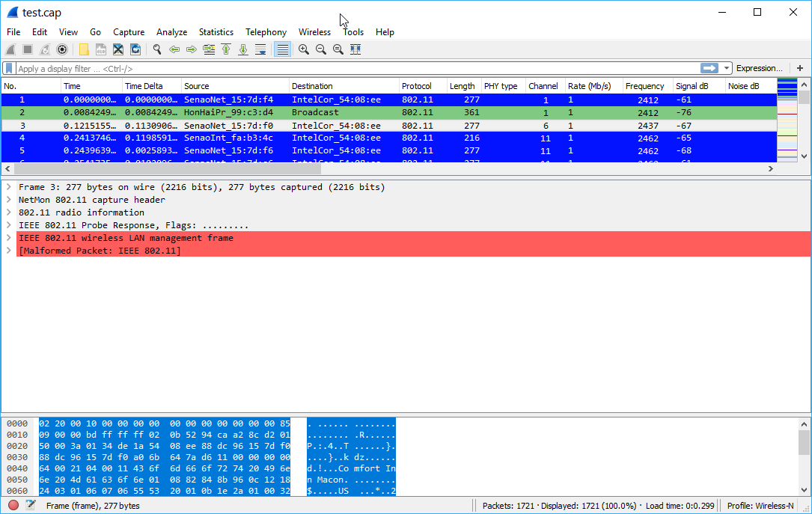812x514 pixels.
Task: Click the Close capture file icon
Action: click(x=117, y=49)
